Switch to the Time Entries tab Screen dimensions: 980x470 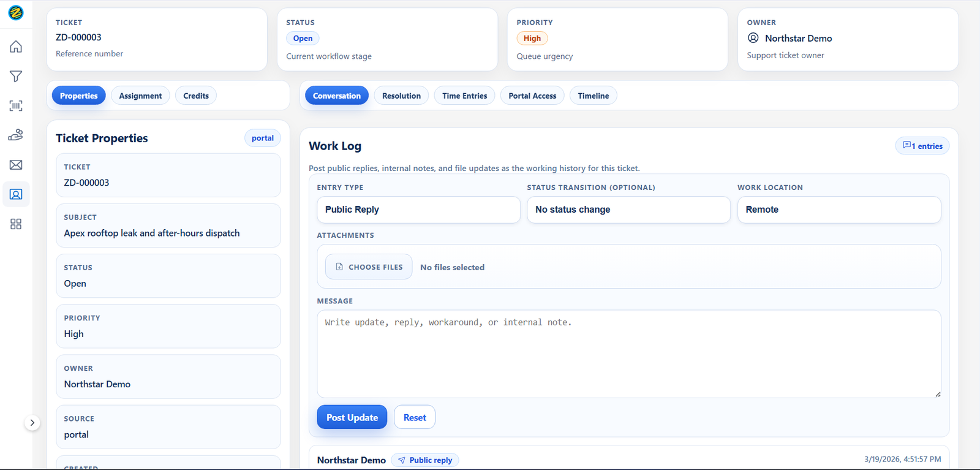pyautogui.click(x=464, y=96)
